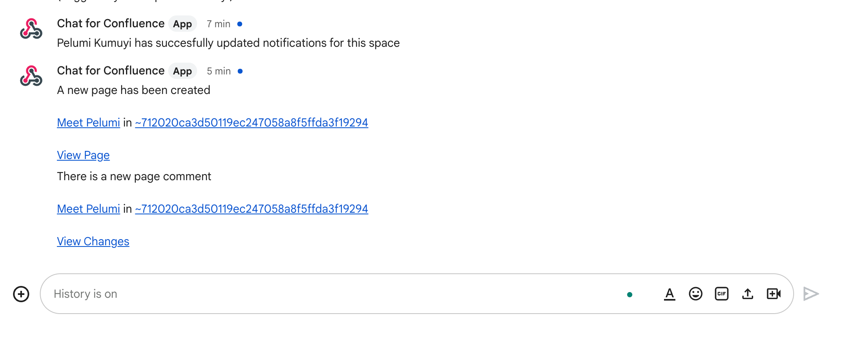This screenshot has width=868, height=349.
Task: Click the Chat for Confluence sender name
Action: (x=111, y=23)
